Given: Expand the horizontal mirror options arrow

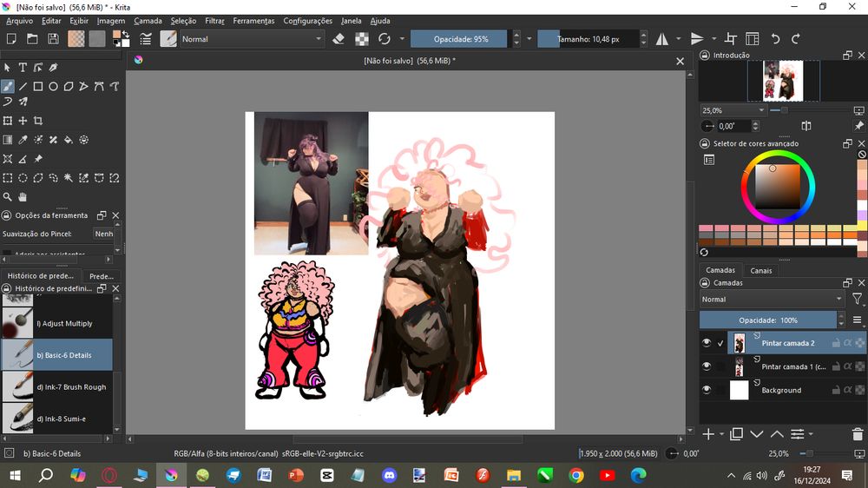Looking at the screenshot, I should pos(679,39).
